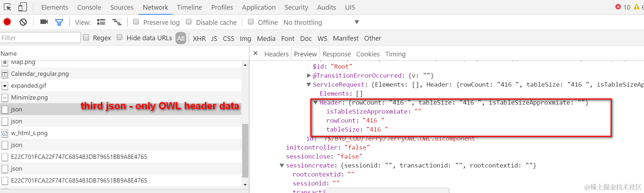Clear the network log
Image resolution: width=644 pixels, height=193 pixels.
(x=23, y=22)
